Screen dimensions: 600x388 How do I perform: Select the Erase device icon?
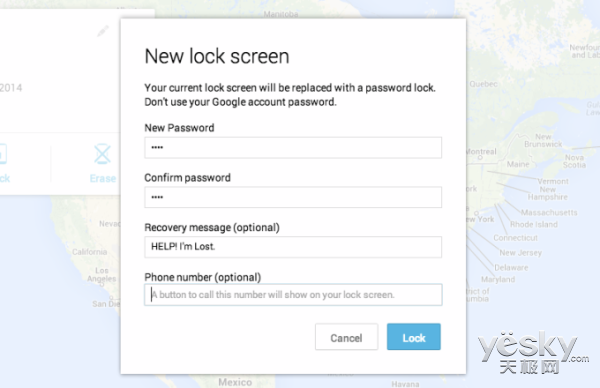click(x=103, y=154)
